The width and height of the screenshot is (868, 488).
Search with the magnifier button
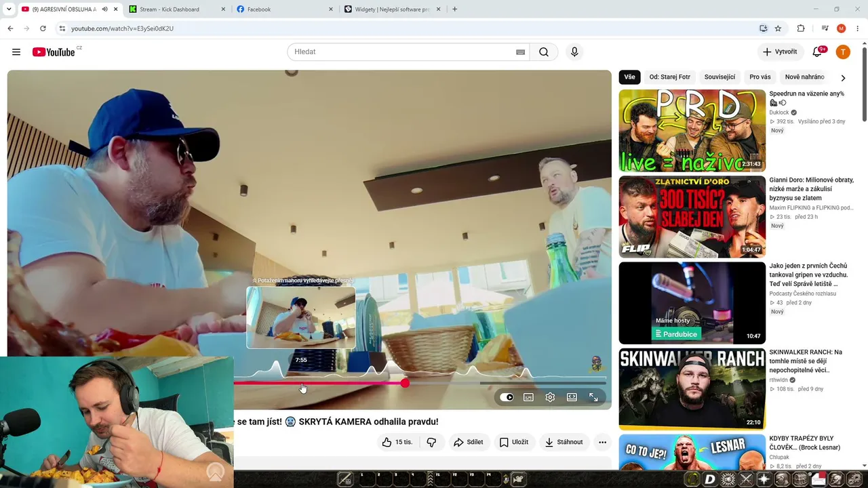[x=544, y=52]
